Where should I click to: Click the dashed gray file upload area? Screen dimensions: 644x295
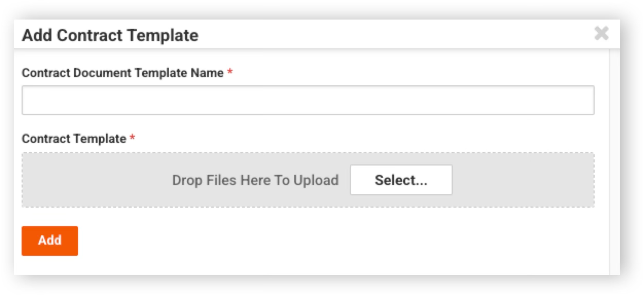click(308, 180)
